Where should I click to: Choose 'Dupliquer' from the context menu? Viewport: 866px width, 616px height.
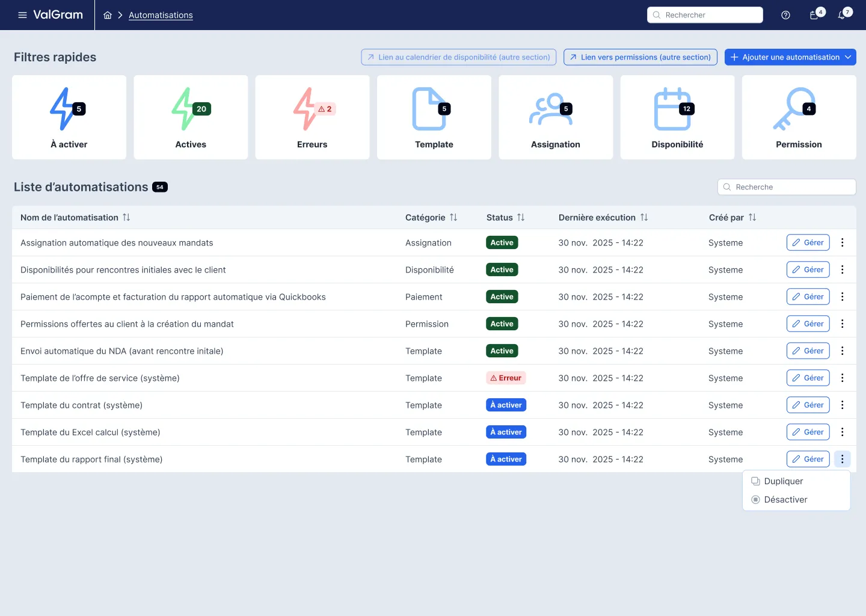coord(783,481)
